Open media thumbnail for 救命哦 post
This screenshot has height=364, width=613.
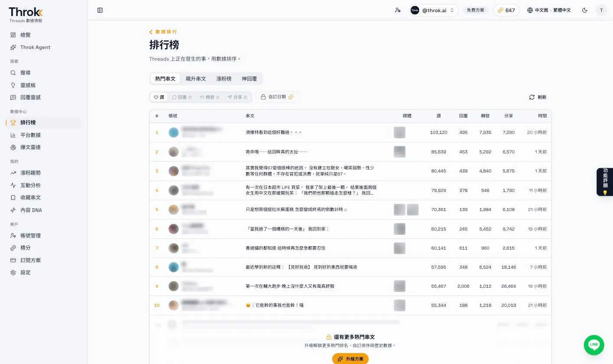click(400, 152)
